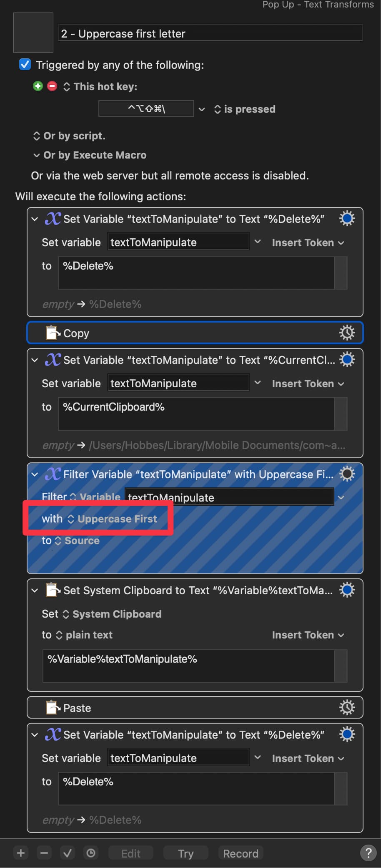Add a new action with the bottom plus button
The width and height of the screenshot is (381, 868).
[x=21, y=853]
